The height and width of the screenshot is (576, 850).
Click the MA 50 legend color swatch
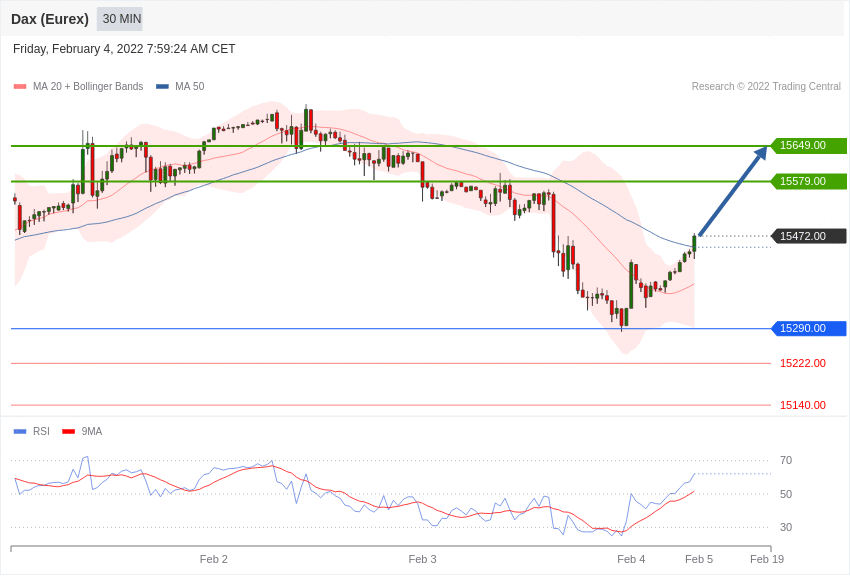(x=162, y=86)
